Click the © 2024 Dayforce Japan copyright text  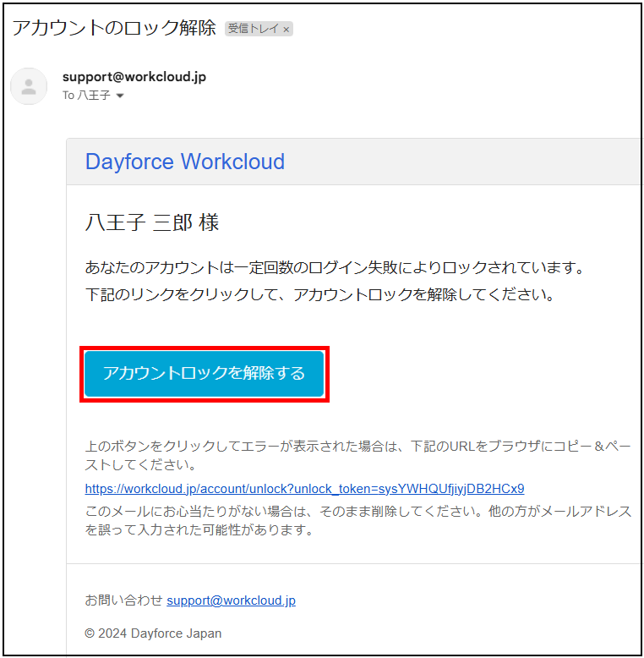tap(153, 633)
